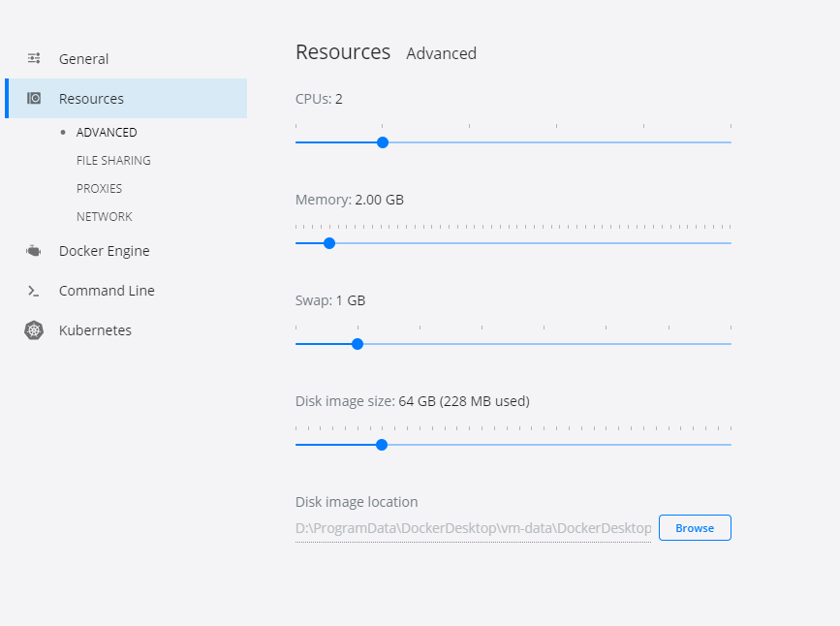The image size is (840, 626).
Task: Select the Command Line terminal icon
Action: pyautogui.click(x=35, y=290)
